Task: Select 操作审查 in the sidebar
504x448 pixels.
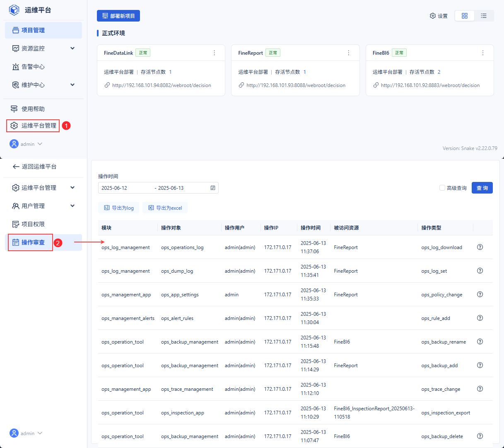Action: point(43,242)
